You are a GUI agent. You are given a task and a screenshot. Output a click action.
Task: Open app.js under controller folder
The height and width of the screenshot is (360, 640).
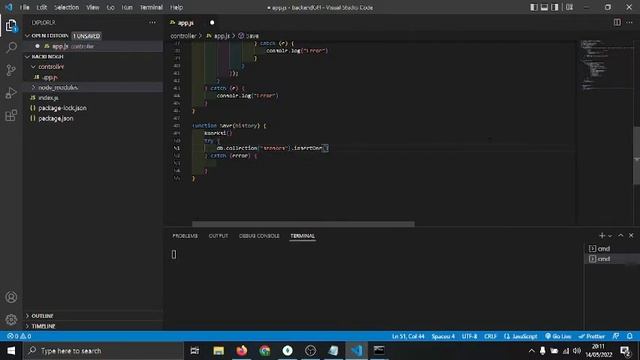pyautogui.click(x=93, y=77)
